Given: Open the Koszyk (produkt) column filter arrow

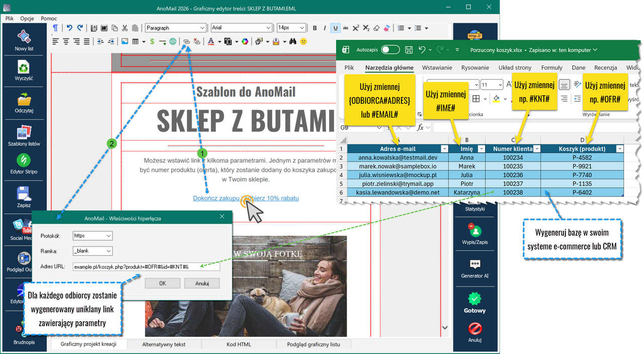Looking at the screenshot, I should coord(619,149).
